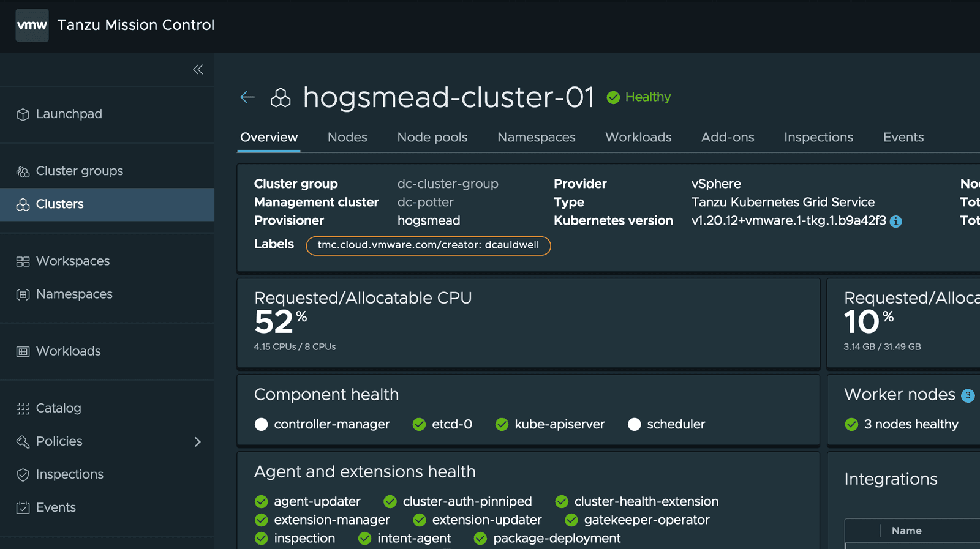Click the cluster icon beside hogsmead-cluster-01
The width and height of the screenshot is (980, 549).
click(x=281, y=97)
